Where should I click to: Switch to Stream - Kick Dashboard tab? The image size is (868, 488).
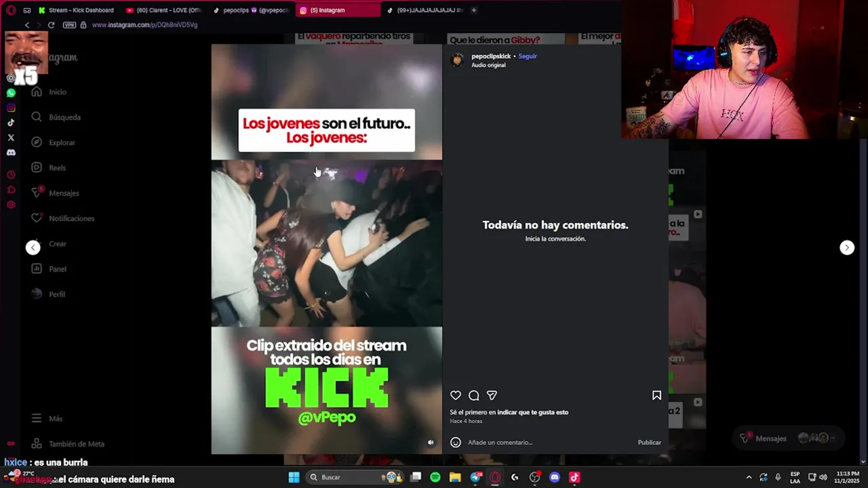[x=76, y=10]
